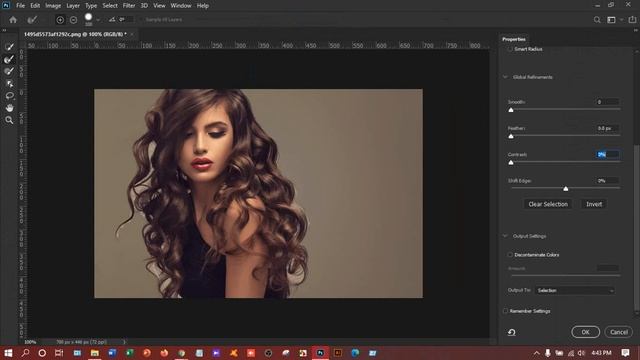Viewport: 640px width, 360px height.
Task: Open Microsoft Word from the taskbar
Action: coord(112,353)
